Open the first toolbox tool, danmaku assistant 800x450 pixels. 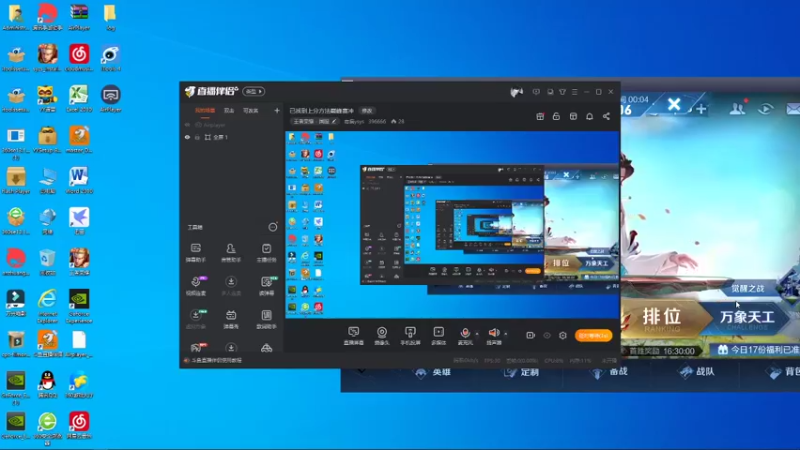195,253
